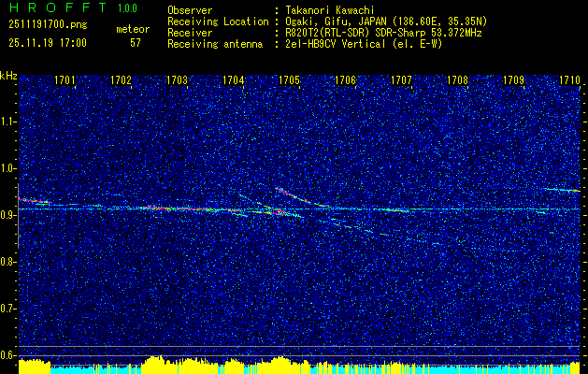The height and width of the screenshot is (374, 588).
Task: Click the 0.9 kHz axis label
Action: tap(7, 215)
